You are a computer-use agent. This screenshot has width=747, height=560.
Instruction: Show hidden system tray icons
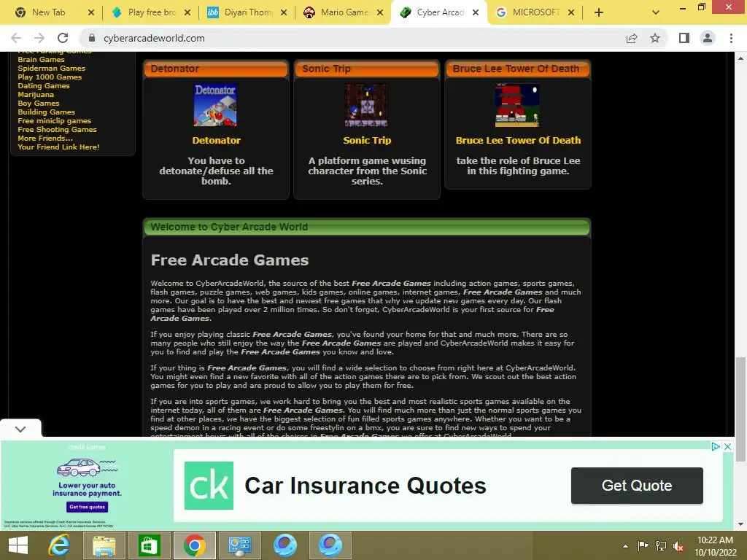pos(625,546)
